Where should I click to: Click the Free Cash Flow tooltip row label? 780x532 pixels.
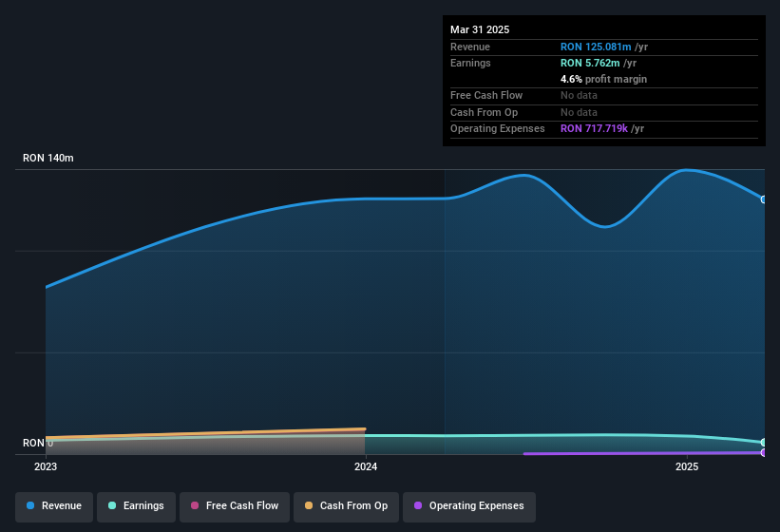pyautogui.click(x=486, y=95)
